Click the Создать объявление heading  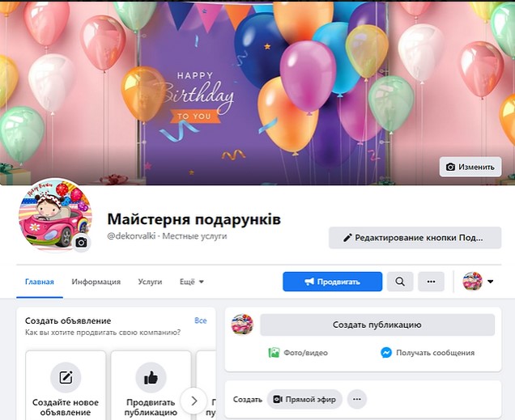68,320
